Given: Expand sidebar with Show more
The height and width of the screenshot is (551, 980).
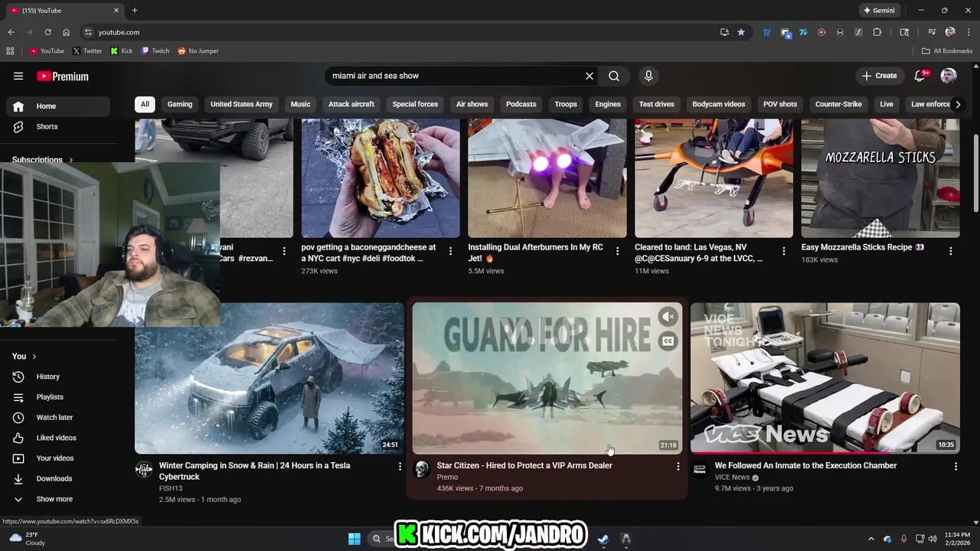Looking at the screenshot, I should [x=58, y=499].
